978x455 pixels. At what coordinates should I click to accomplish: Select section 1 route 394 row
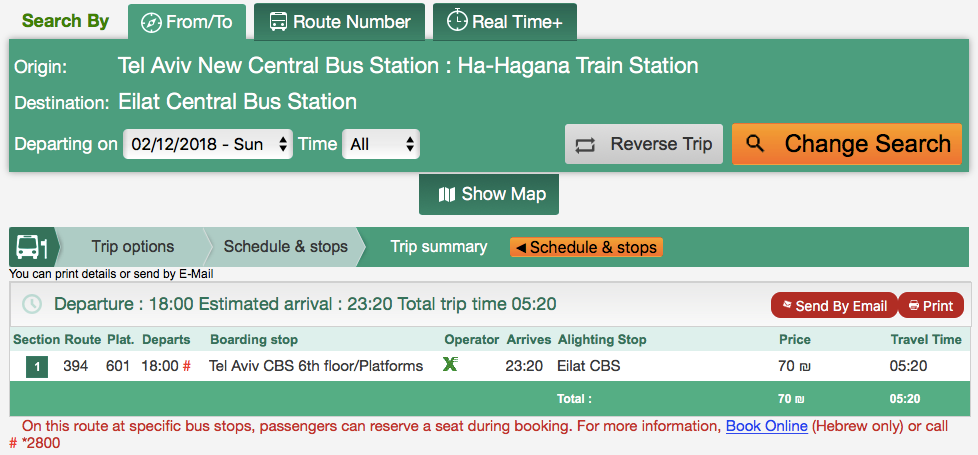pos(490,366)
